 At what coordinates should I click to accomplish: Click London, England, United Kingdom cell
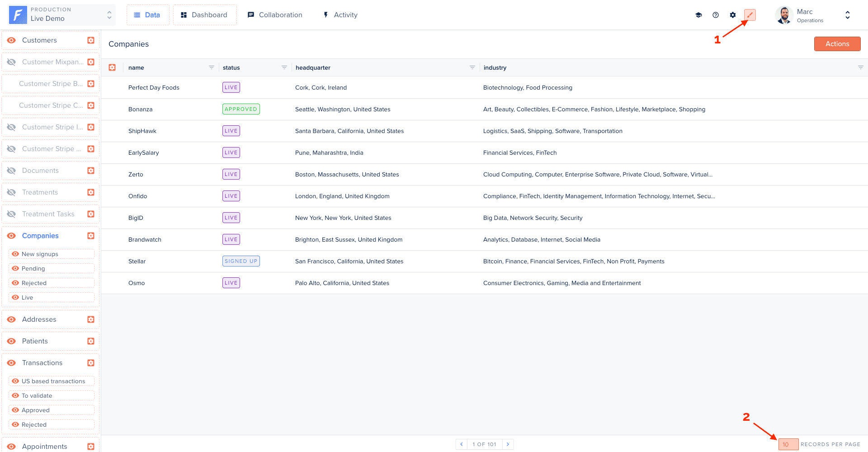342,196
